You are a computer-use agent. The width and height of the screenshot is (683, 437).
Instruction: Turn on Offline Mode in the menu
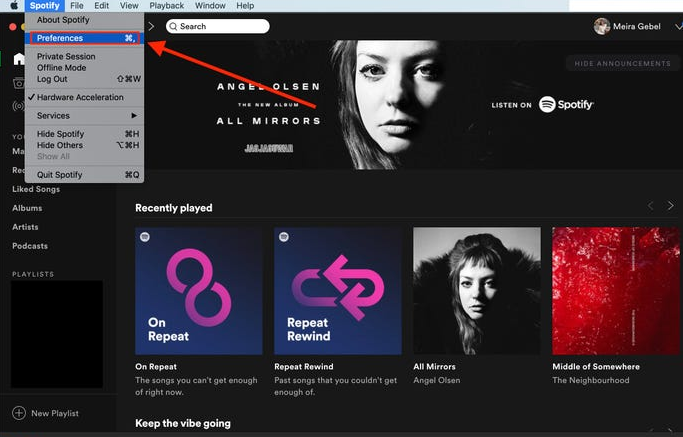tap(85, 68)
